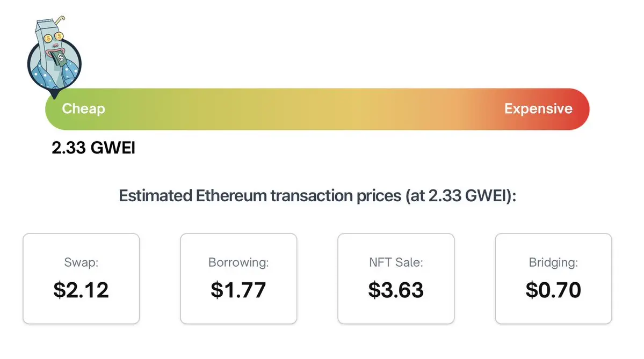This screenshot has height=359, width=644.
Task: Click the Borrowing label
Action: 238,263
